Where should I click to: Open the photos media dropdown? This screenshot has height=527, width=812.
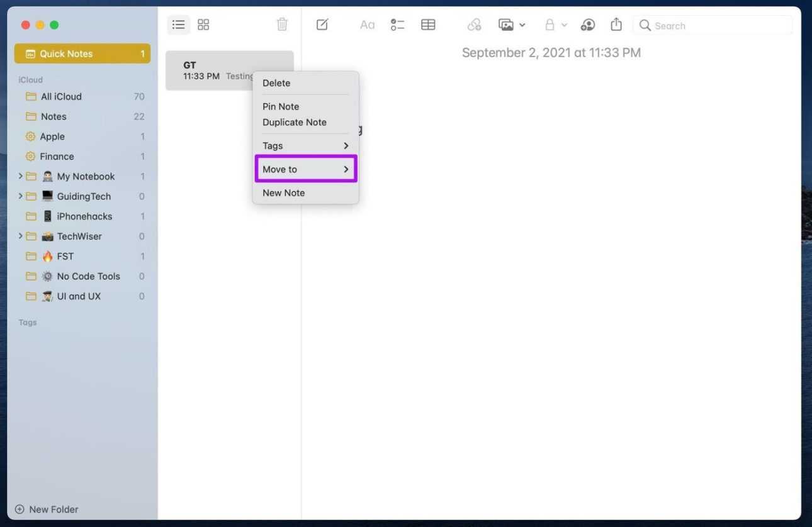[x=511, y=25]
